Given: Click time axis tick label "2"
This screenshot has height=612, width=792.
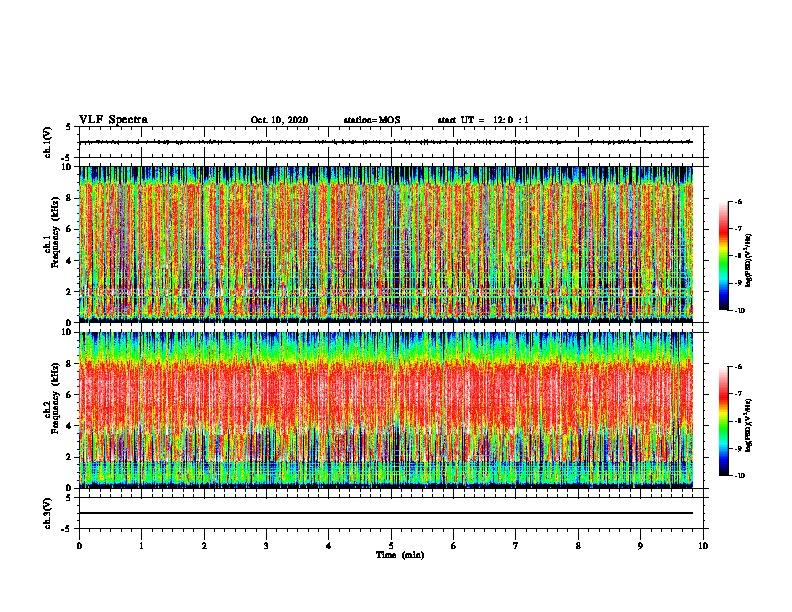Looking at the screenshot, I should click(204, 545).
